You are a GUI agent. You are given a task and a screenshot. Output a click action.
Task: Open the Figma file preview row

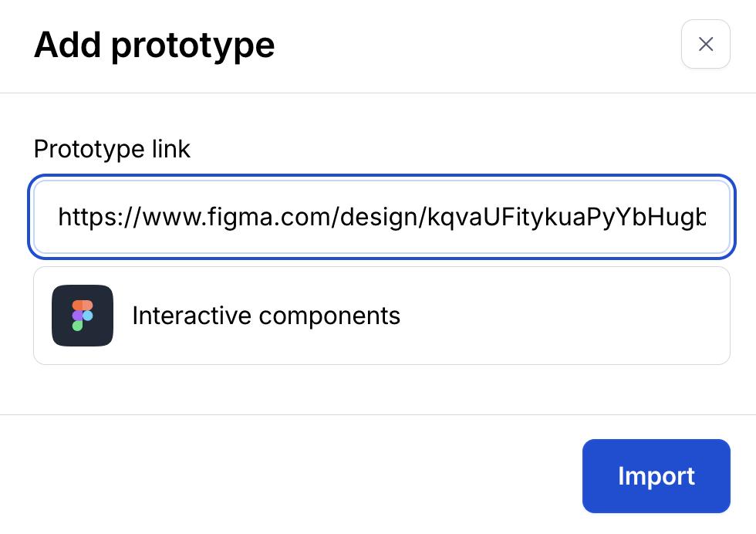[381, 316]
